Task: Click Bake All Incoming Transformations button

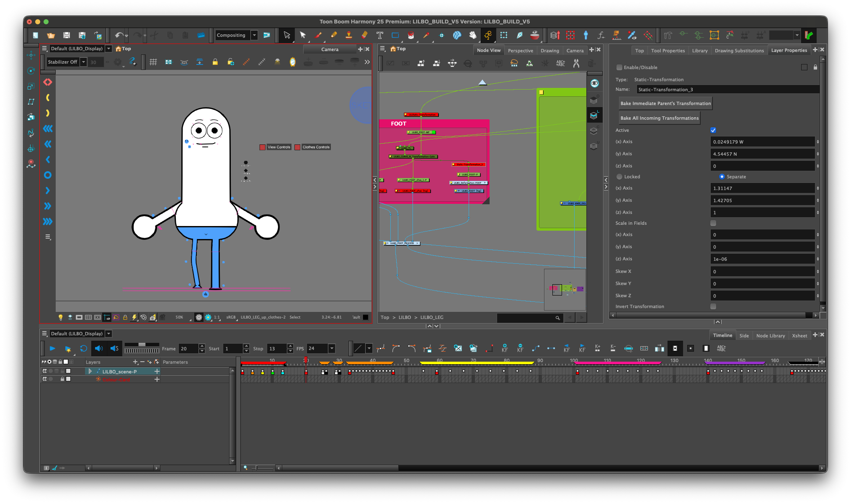Action: (659, 118)
